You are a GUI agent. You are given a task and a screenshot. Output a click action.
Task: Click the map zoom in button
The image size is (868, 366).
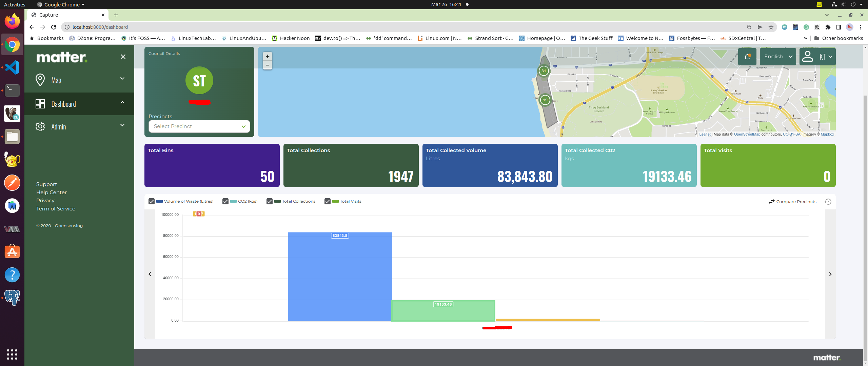tap(268, 56)
